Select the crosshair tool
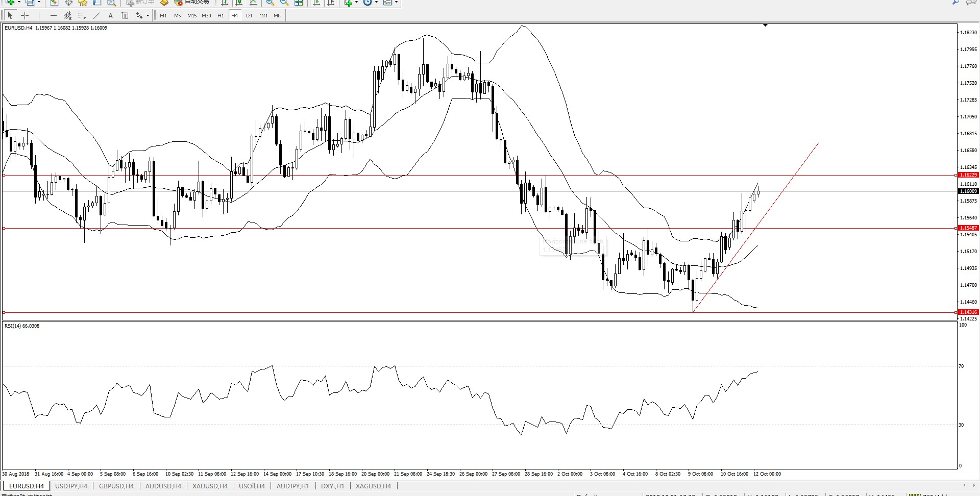This screenshot has height=496, width=980. (x=24, y=15)
